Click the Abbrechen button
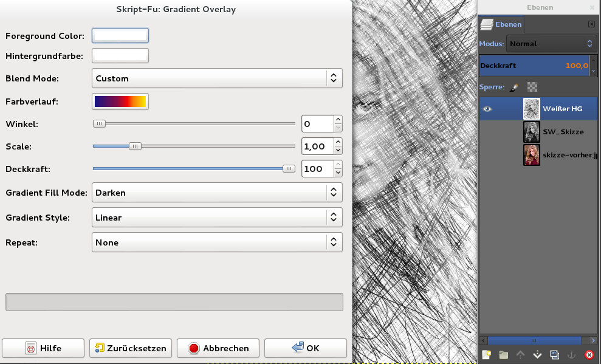This screenshot has height=364, width=601. click(x=218, y=348)
